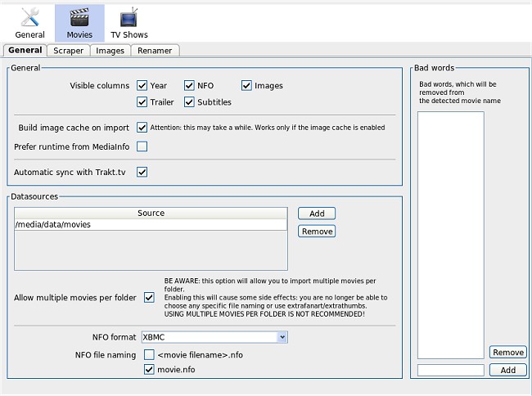The image size is (532, 396).
Task: Switch to the Scraper tab
Action: (69, 51)
